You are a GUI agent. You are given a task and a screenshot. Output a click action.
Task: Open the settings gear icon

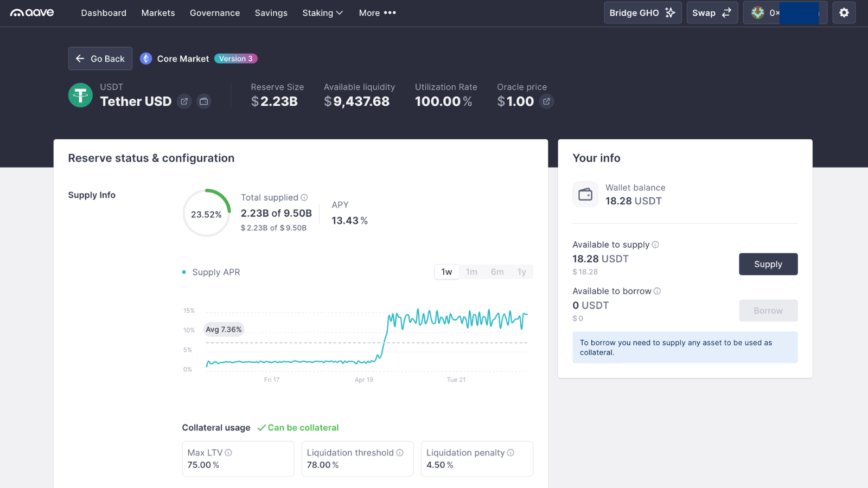[x=844, y=12]
